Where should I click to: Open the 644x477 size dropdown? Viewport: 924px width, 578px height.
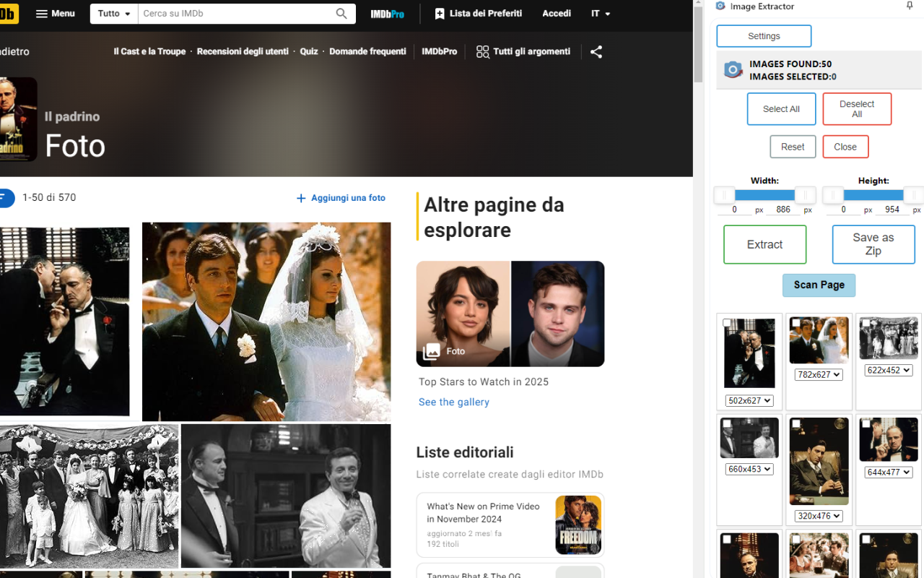pos(889,472)
